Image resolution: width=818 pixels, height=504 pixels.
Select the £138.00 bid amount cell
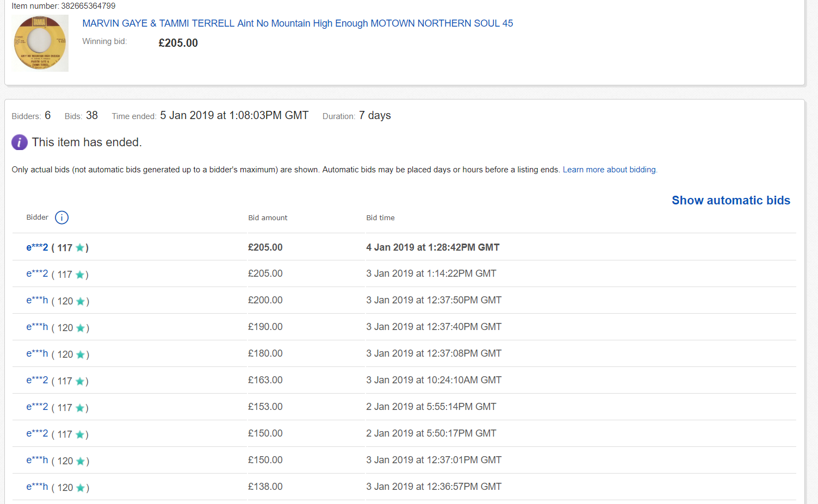pyautogui.click(x=265, y=487)
